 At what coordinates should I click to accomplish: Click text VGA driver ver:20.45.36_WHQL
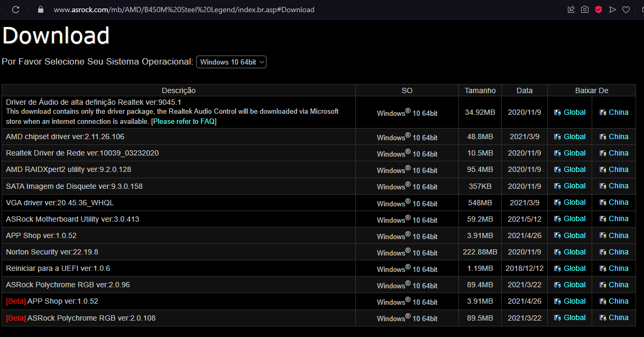click(x=60, y=203)
